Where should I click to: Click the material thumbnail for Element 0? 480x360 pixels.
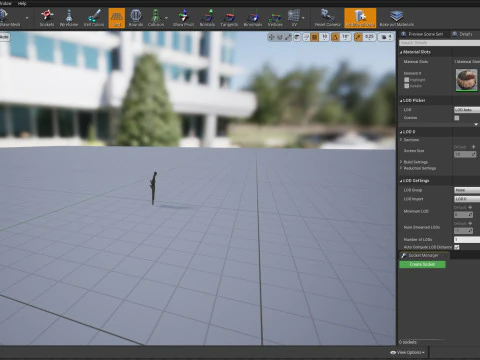click(466, 80)
